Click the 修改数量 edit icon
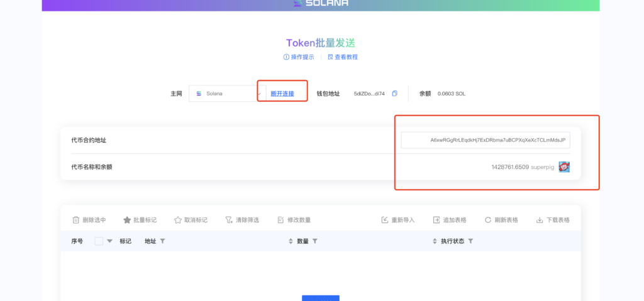 click(x=281, y=220)
